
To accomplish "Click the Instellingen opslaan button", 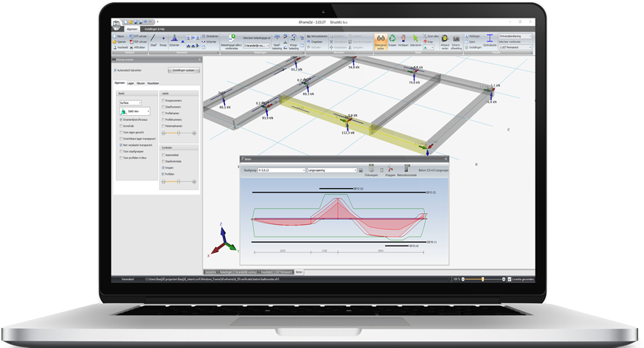I will pyautogui.click(x=184, y=71).
